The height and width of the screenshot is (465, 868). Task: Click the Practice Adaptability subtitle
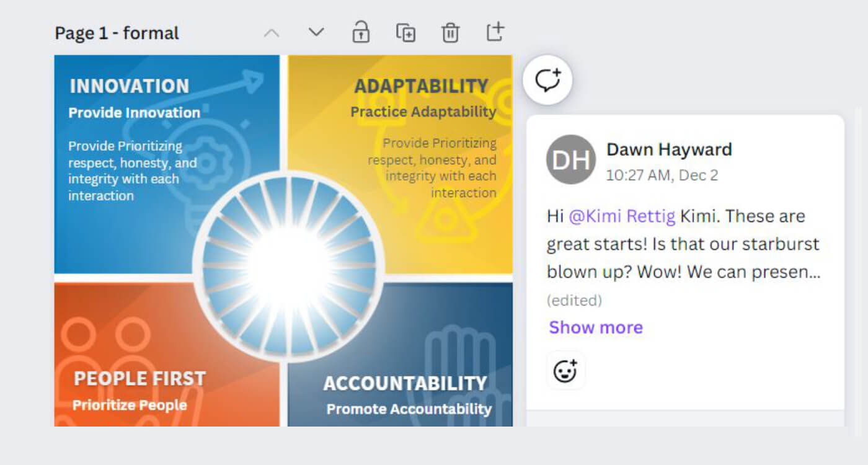coord(423,112)
